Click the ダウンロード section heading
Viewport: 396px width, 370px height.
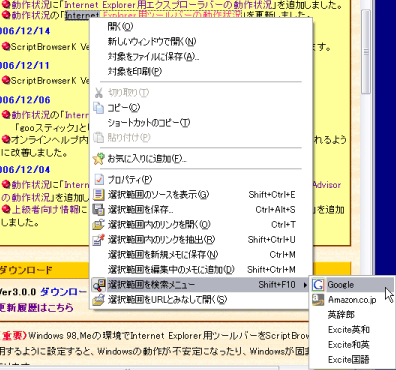pyautogui.click(x=26, y=269)
